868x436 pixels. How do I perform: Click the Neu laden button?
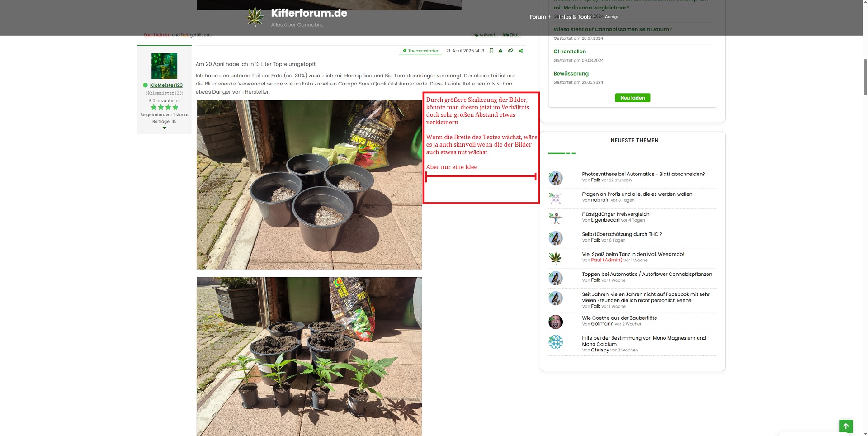[x=632, y=98]
